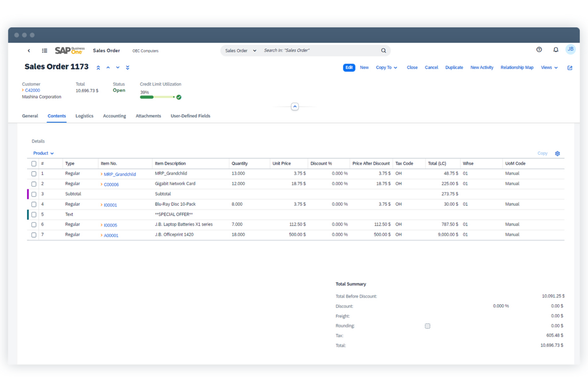Go to next record down arrow

tap(118, 68)
